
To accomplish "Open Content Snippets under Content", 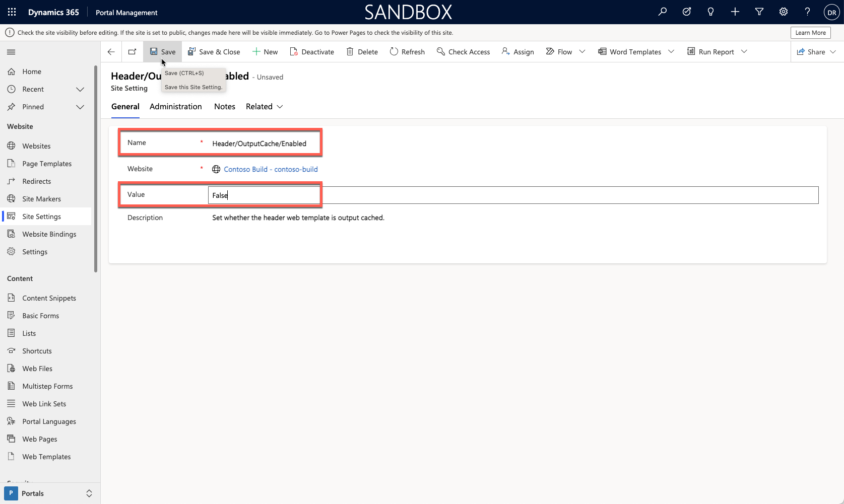I will pos(49,298).
